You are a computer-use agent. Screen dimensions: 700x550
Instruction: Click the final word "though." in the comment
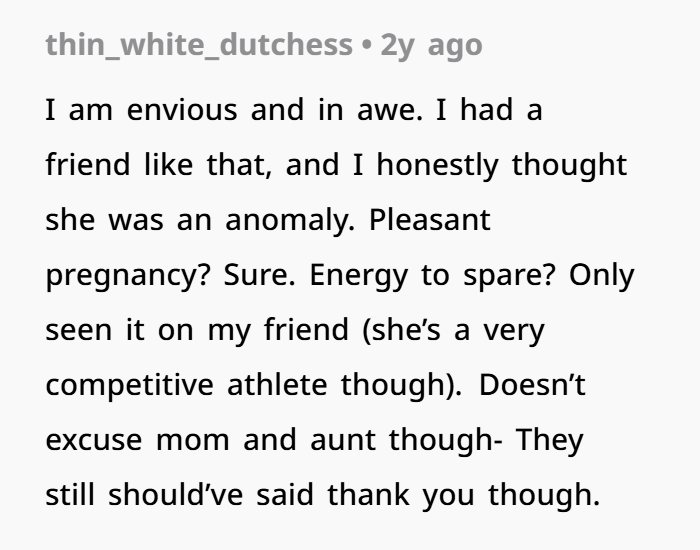coord(544,495)
